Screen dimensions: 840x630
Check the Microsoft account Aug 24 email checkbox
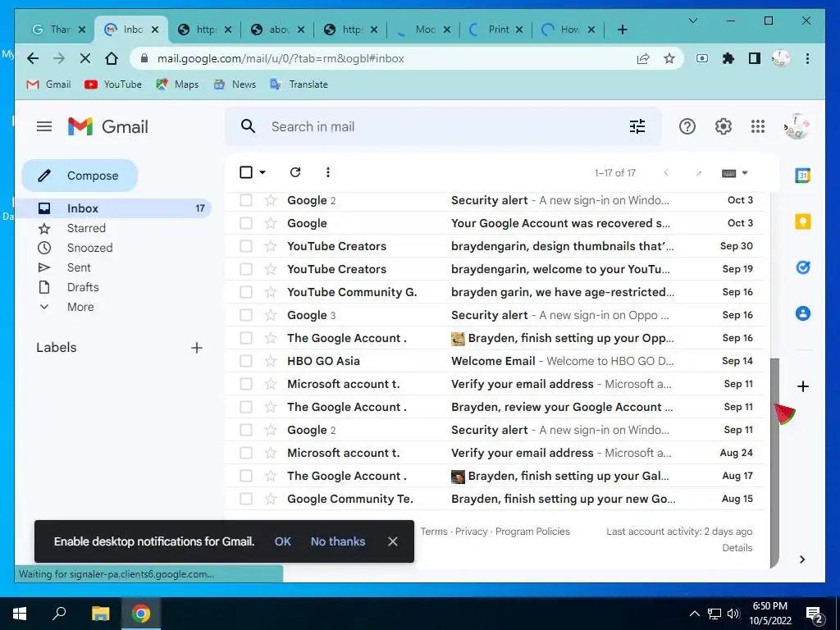[246, 453]
